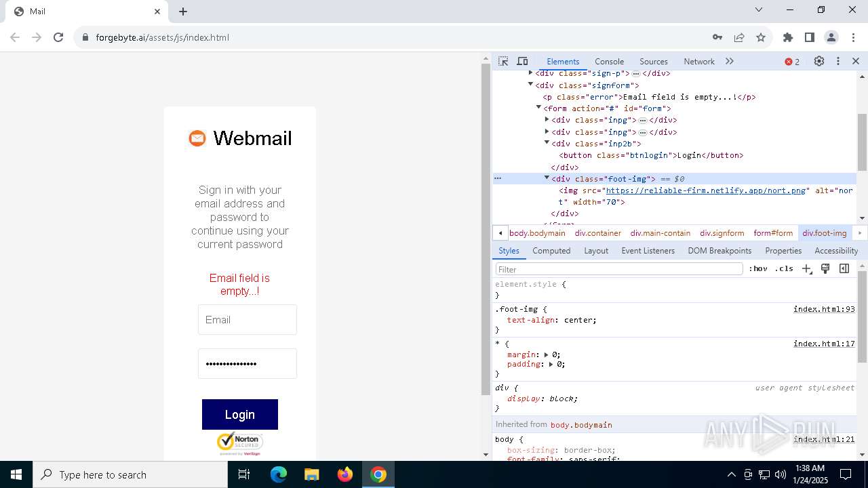Click the password input field
The height and width of the screenshot is (488, 868).
[248, 363]
